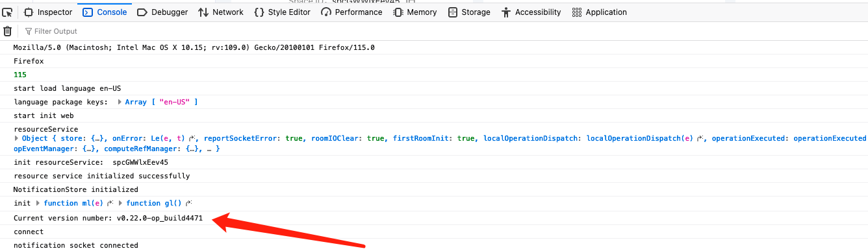Switch to the Memory tab
The image size is (868, 251).
[x=415, y=12]
